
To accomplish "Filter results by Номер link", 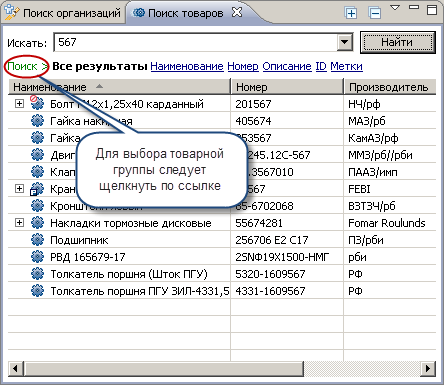I will [243, 66].
